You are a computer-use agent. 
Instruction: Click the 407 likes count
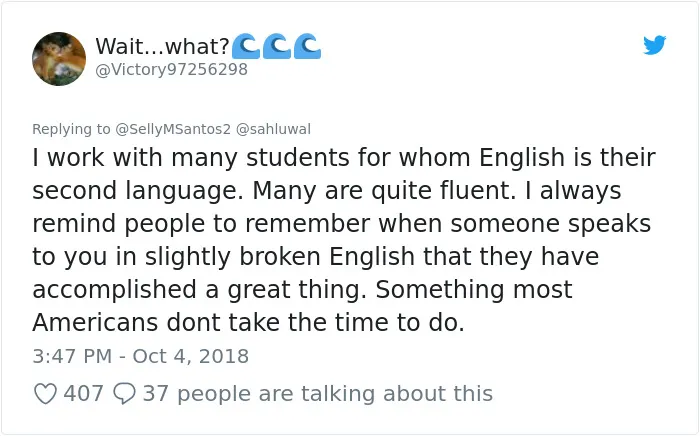[83, 394]
